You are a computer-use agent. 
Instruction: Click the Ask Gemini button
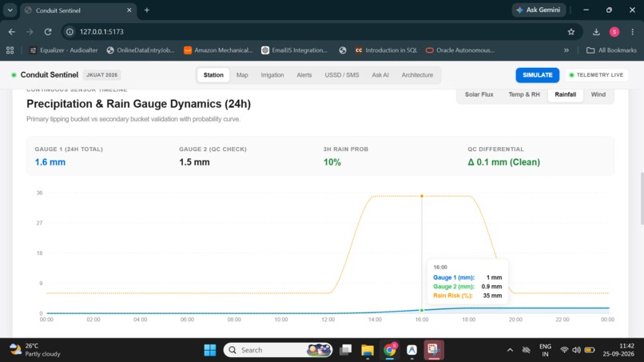pyautogui.click(x=539, y=10)
